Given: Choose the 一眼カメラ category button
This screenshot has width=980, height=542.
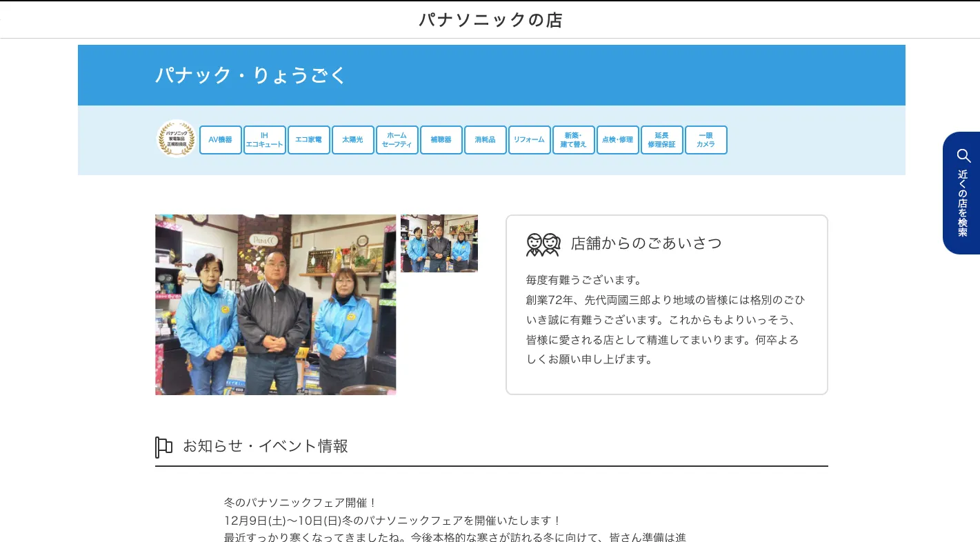Looking at the screenshot, I should tap(706, 140).
